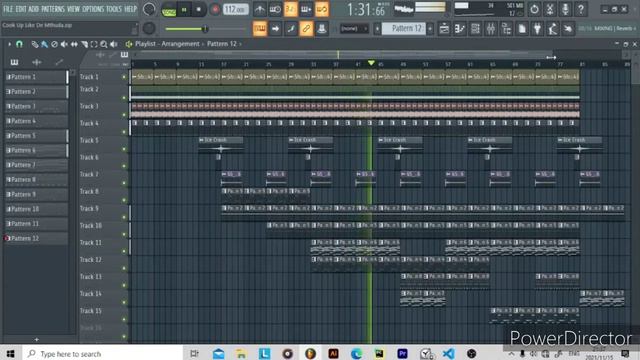The height and width of the screenshot is (360, 640).
Task: Select the playlist delete tool
Action: pos(54,44)
